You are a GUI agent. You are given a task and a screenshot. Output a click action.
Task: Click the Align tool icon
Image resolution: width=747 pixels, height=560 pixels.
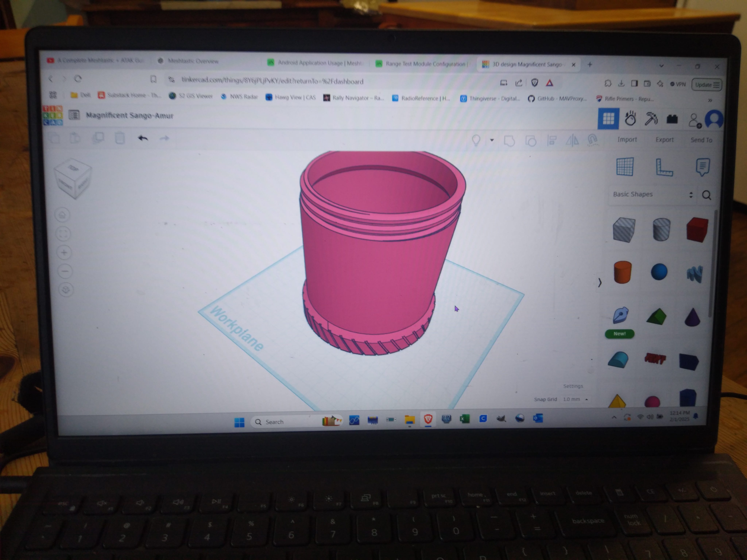click(552, 140)
